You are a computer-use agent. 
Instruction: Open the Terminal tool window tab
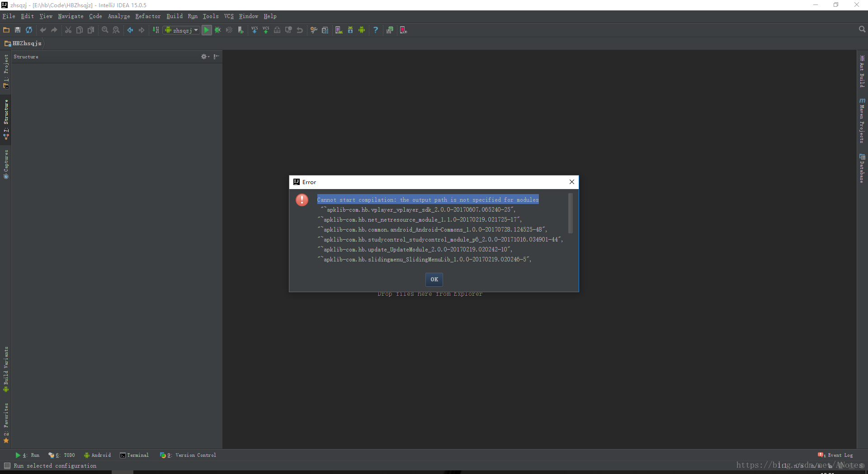134,455
